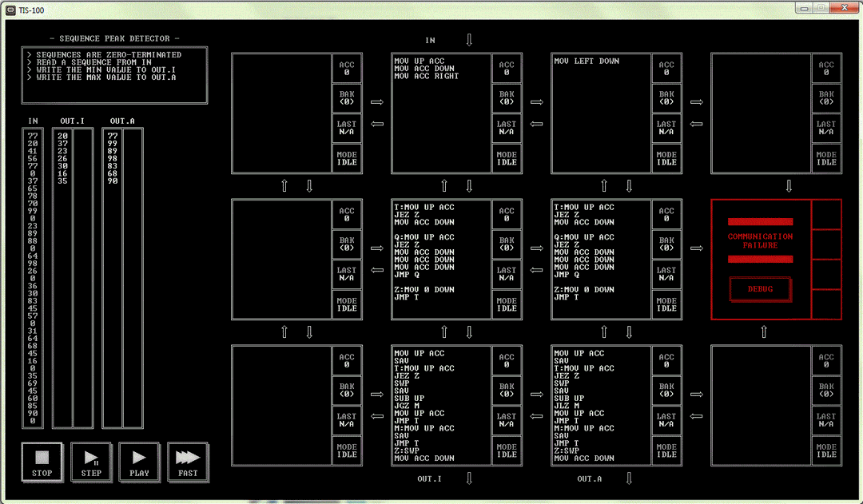The image size is (863, 504).
Task: Click the FAST forward button
Action: click(x=188, y=462)
